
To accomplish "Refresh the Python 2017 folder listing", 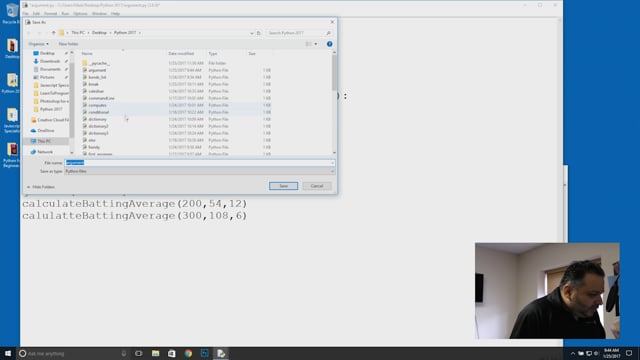I will (259, 33).
